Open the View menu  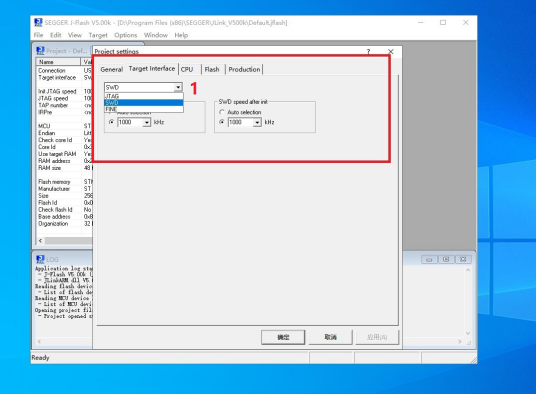pyautogui.click(x=75, y=35)
